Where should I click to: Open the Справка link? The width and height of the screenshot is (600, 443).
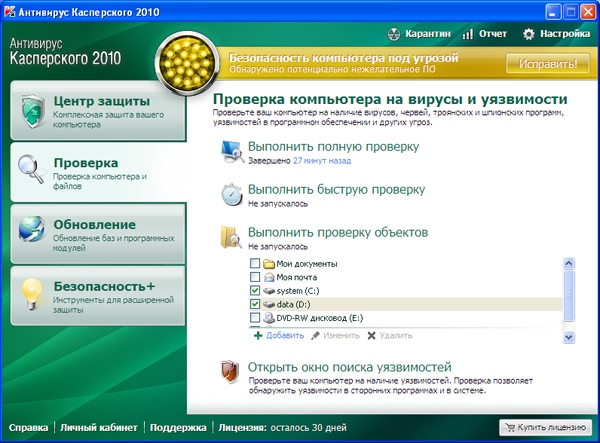click(28, 427)
